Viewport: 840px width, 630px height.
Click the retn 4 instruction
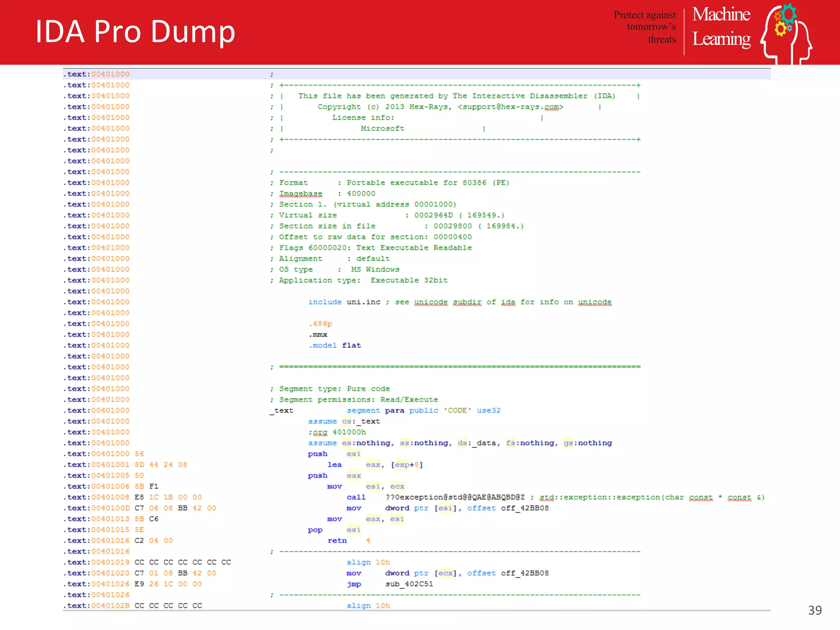(x=349, y=541)
